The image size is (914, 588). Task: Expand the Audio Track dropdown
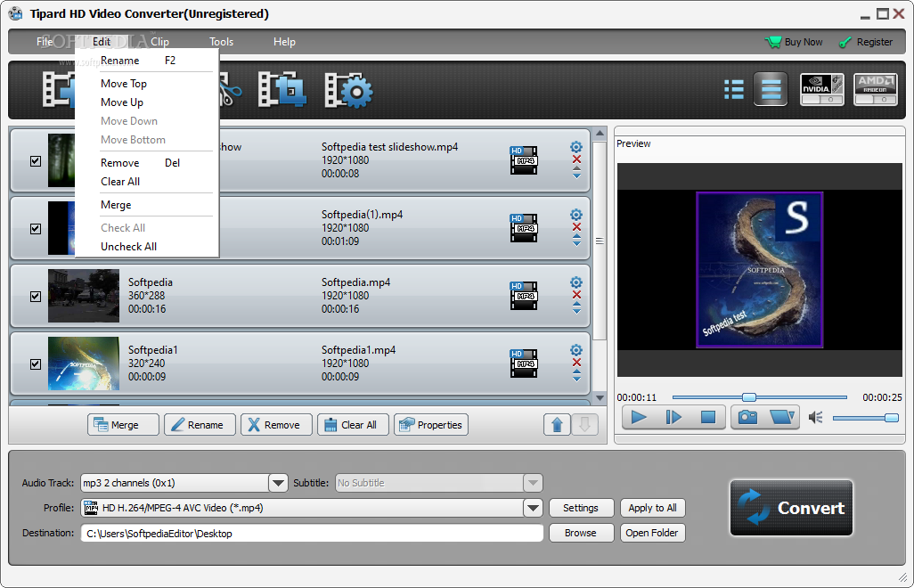pos(278,483)
